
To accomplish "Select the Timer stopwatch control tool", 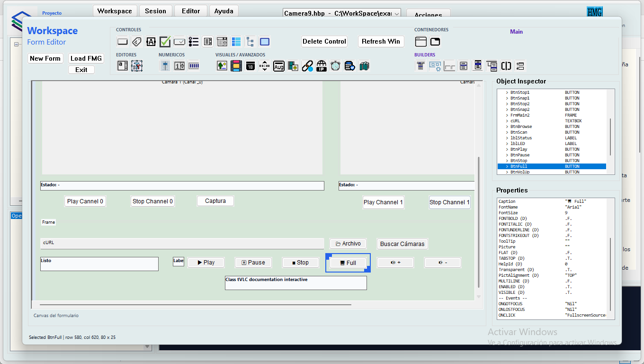I will pos(336,66).
